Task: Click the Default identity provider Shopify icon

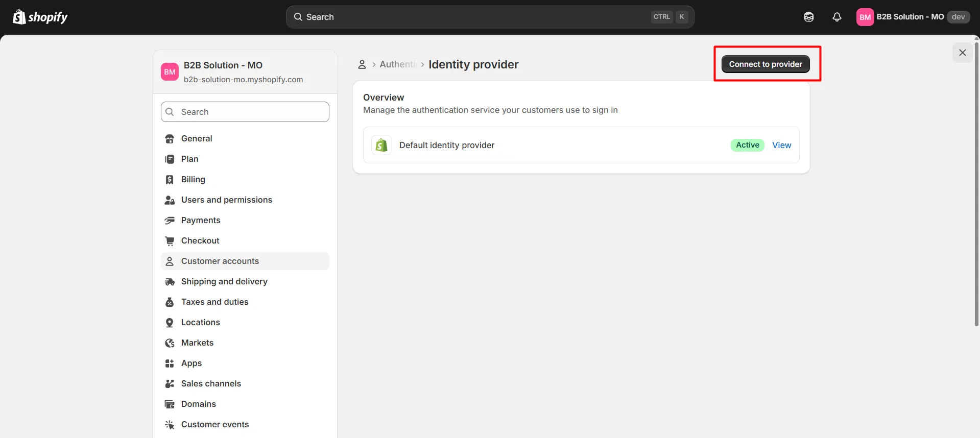Action: tap(381, 145)
